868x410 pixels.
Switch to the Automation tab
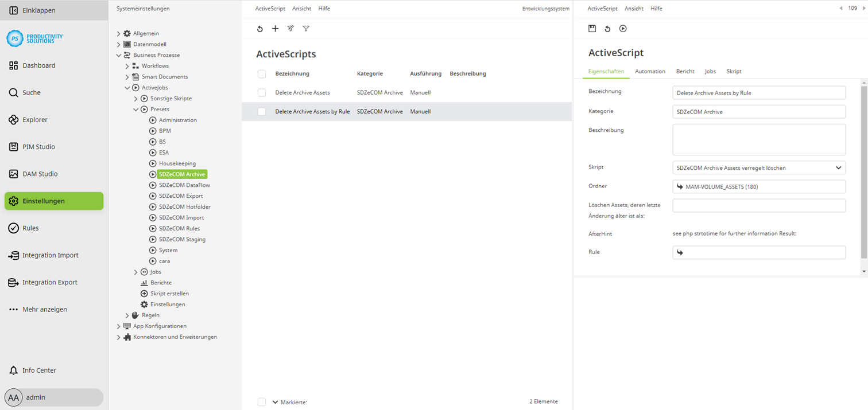pyautogui.click(x=650, y=72)
